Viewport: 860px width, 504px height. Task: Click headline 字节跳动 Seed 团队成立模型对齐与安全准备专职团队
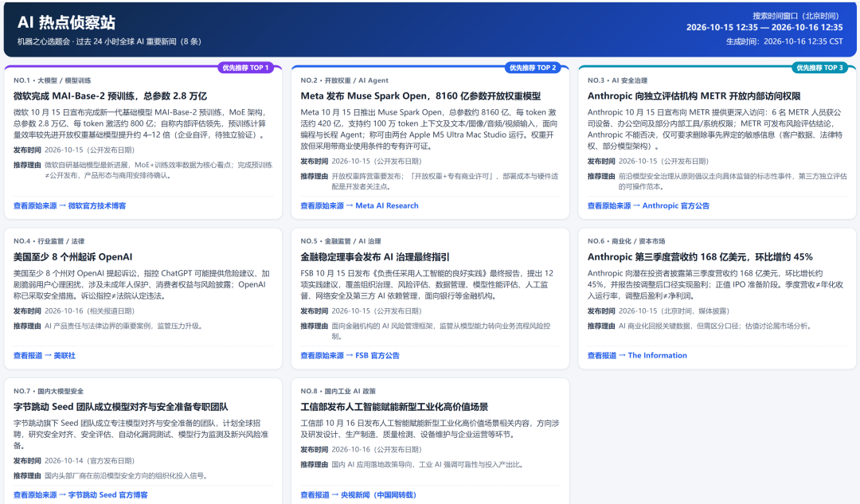[121, 407]
